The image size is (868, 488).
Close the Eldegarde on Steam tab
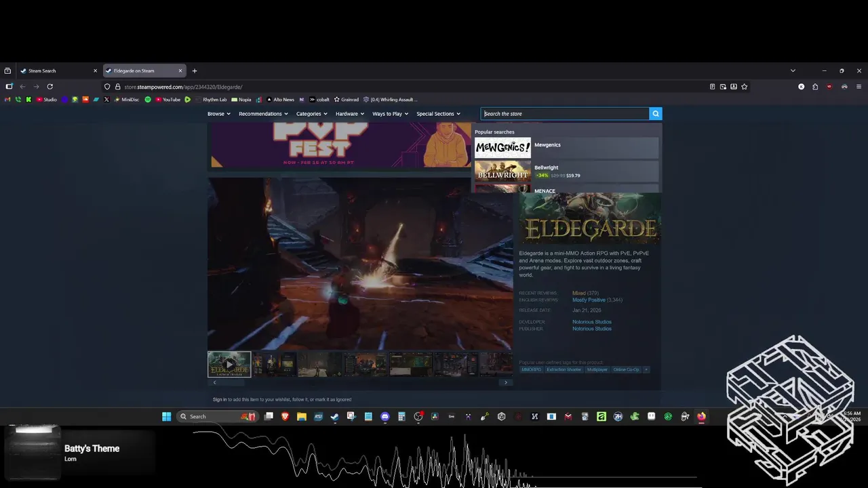pos(180,70)
